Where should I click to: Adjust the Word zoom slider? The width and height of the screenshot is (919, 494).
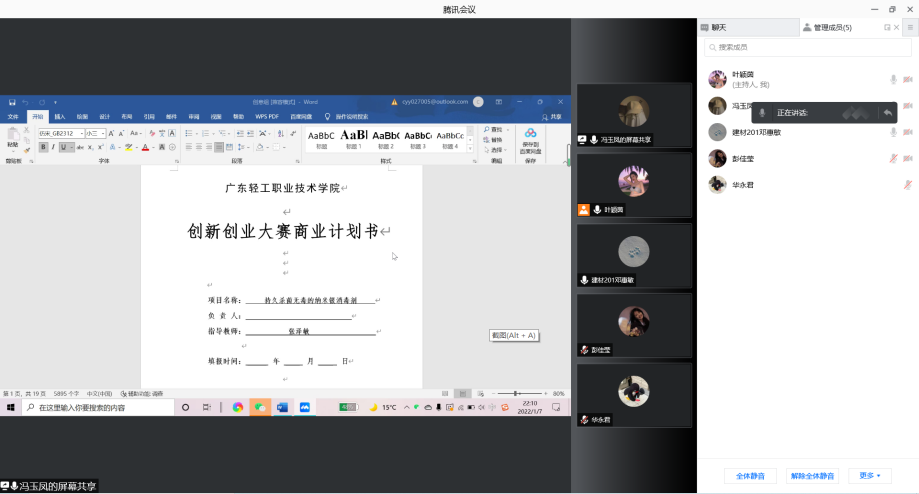515,394
